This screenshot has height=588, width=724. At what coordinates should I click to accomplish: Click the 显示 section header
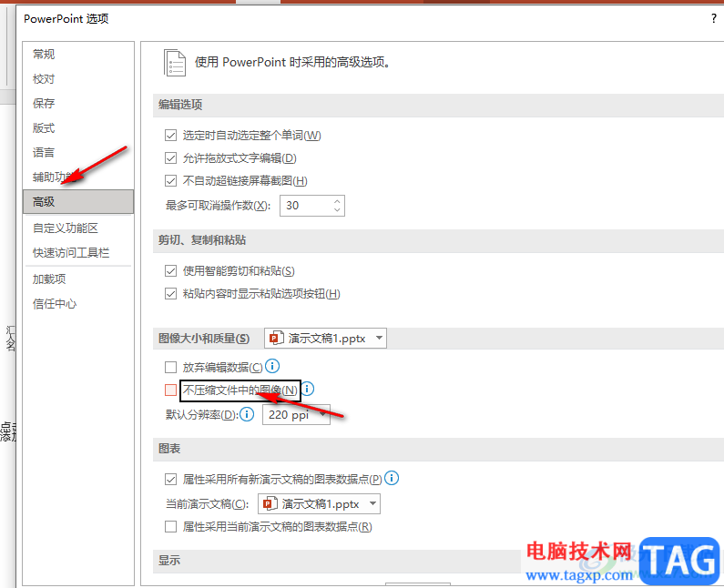337,561
